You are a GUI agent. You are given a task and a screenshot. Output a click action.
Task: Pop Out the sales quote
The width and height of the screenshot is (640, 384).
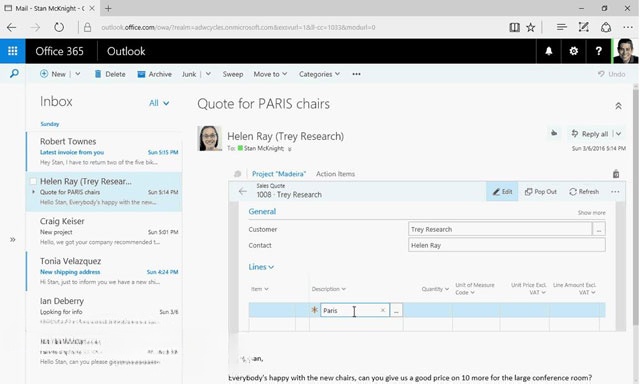[541, 191]
